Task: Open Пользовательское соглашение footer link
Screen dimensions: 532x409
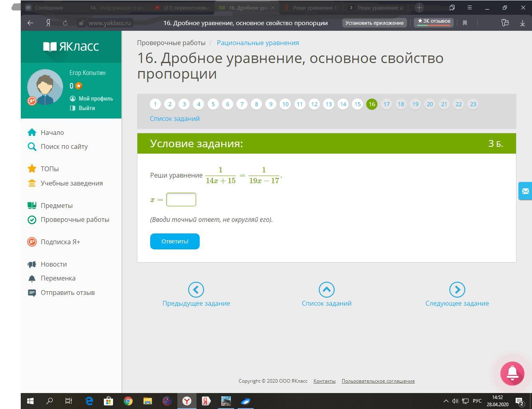Action: pos(378,381)
